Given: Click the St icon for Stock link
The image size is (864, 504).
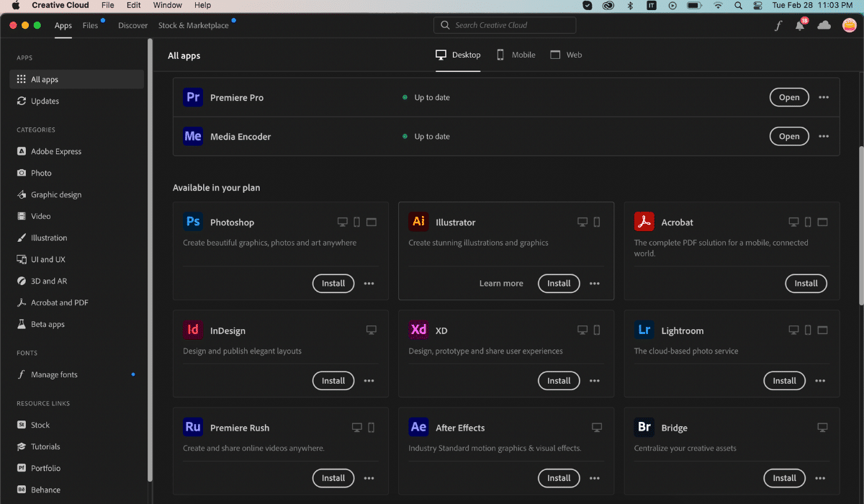Looking at the screenshot, I should pos(22,425).
